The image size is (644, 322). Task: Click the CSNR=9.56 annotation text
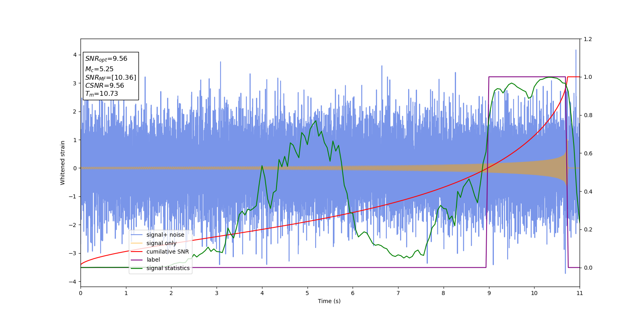[x=105, y=86]
